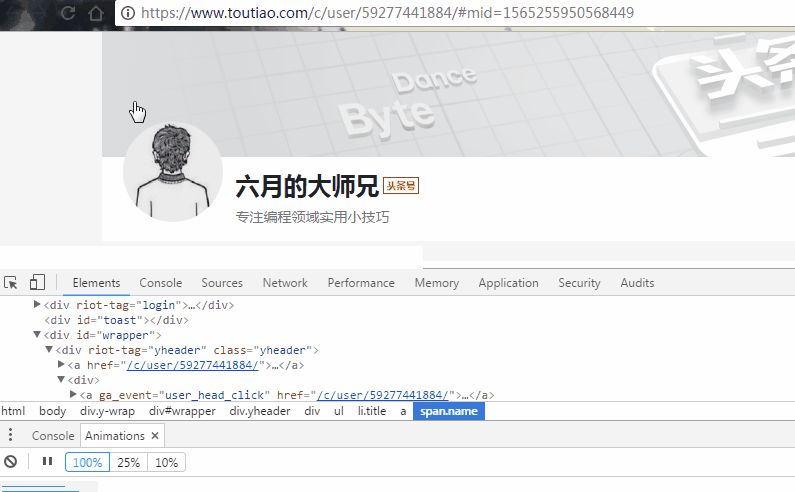The width and height of the screenshot is (795, 492).
Task: Click the 六月的大师兄 profile name
Action: pyautogui.click(x=307, y=186)
